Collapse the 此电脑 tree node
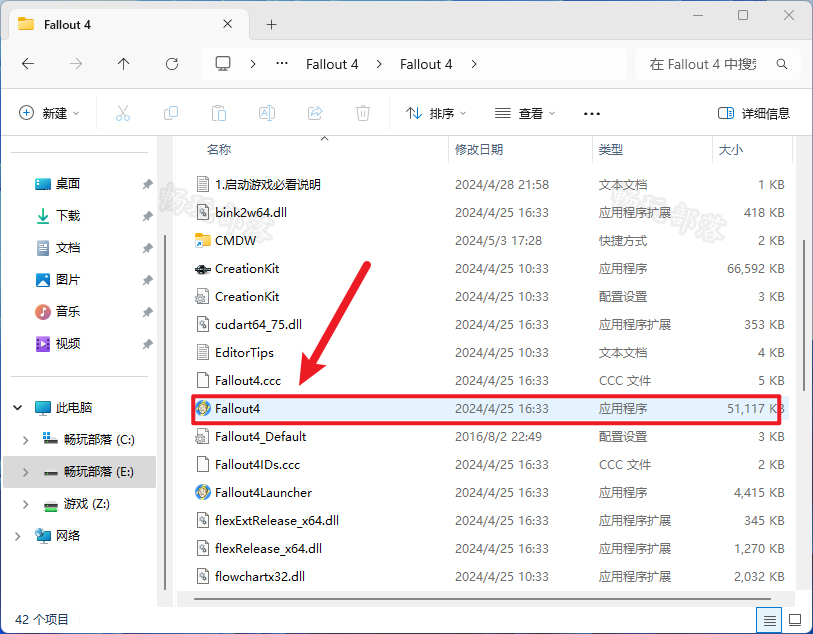 coord(18,408)
